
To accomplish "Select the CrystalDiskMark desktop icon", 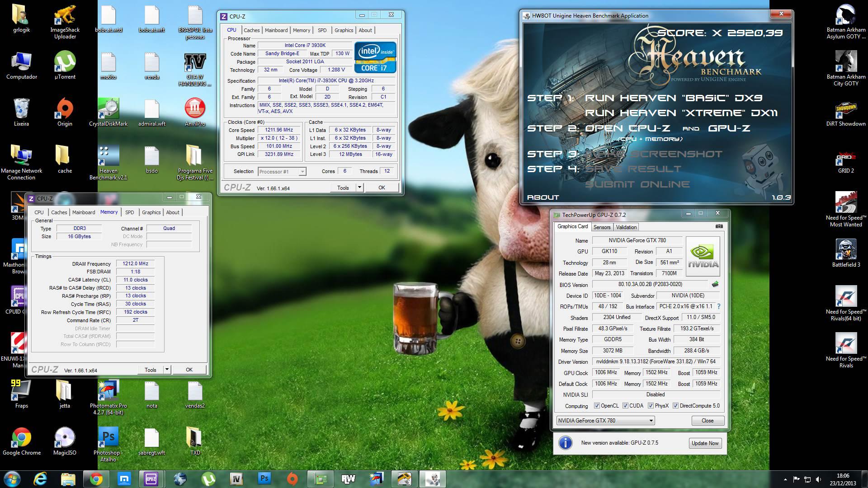I will pyautogui.click(x=108, y=112).
